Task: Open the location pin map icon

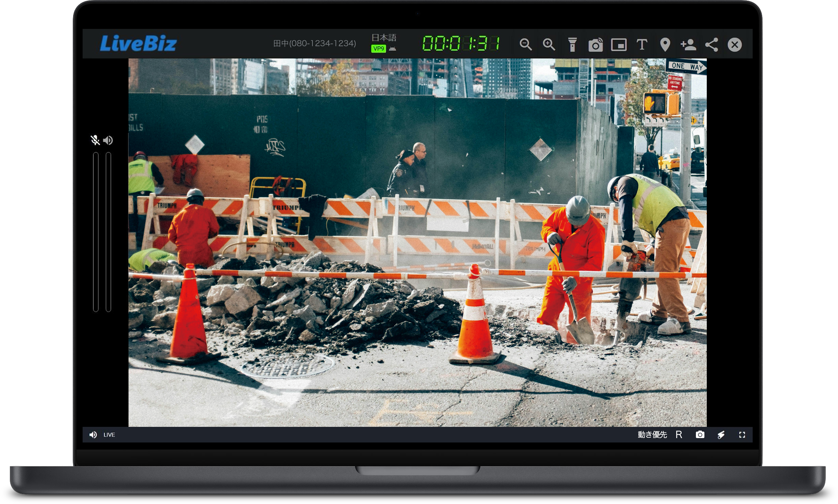Action: (x=665, y=45)
